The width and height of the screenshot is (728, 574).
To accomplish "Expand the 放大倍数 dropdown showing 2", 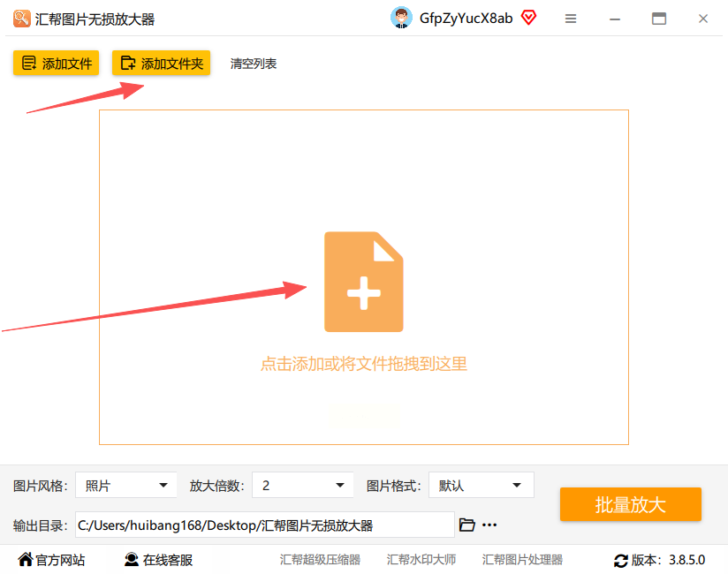I will [303, 486].
